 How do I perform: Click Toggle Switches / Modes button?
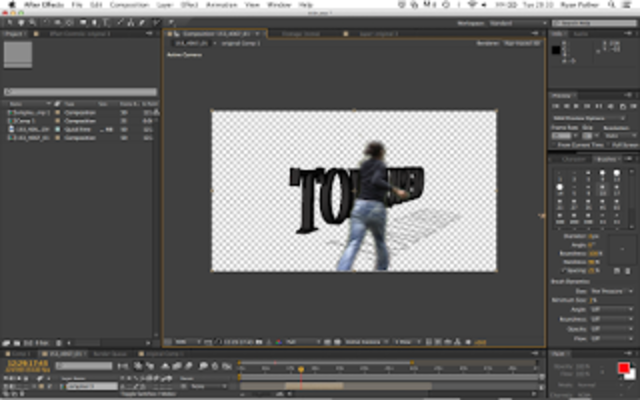click(149, 394)
